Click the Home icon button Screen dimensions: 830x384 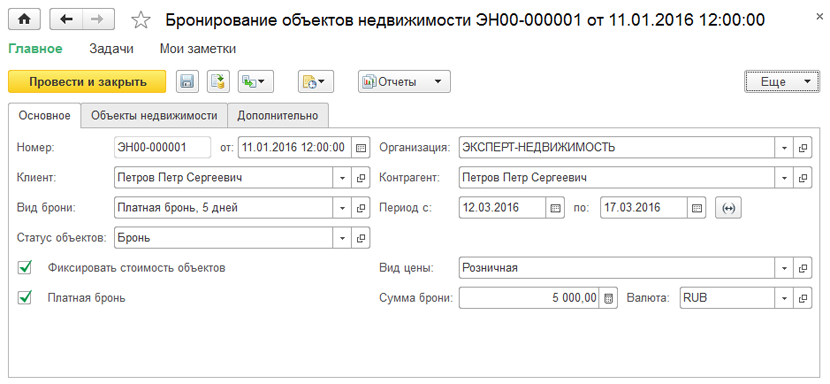[x=24, y=20]
